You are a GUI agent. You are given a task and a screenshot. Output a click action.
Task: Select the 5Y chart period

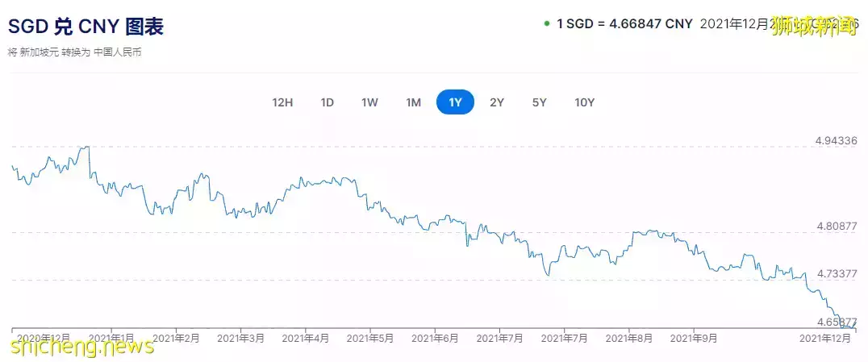(x=539, y=102)
